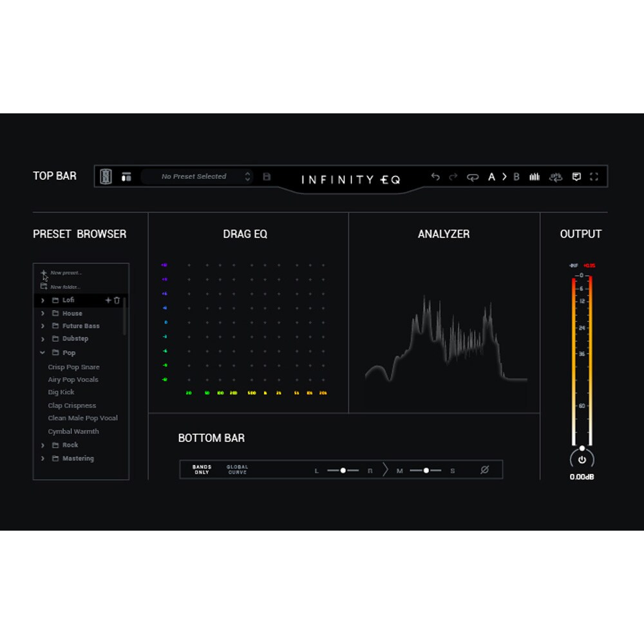This screenshot has height=644, width=644.
Task: Select the Global Curve mode
Action: click(x=237, y=470)
